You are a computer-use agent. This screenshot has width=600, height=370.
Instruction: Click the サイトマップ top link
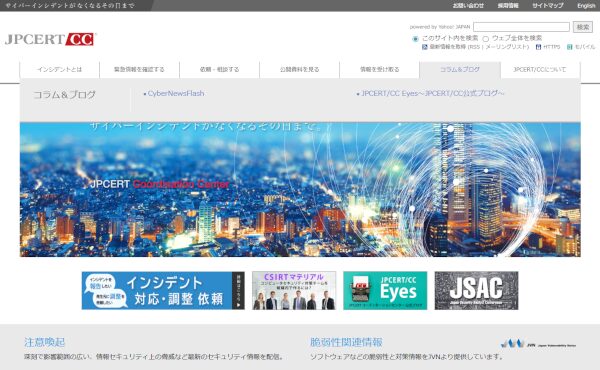[548, 5]
